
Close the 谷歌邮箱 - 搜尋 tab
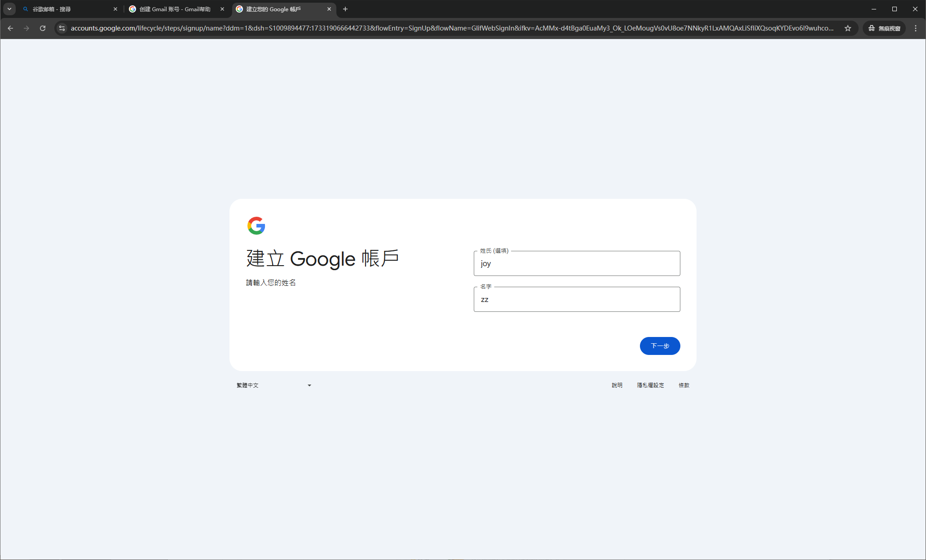click(115, 9)
